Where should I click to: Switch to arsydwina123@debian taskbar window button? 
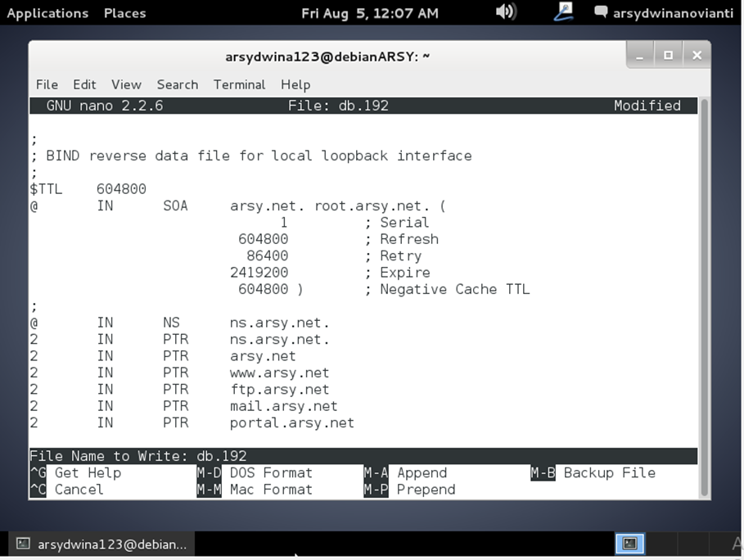(101, 544)
